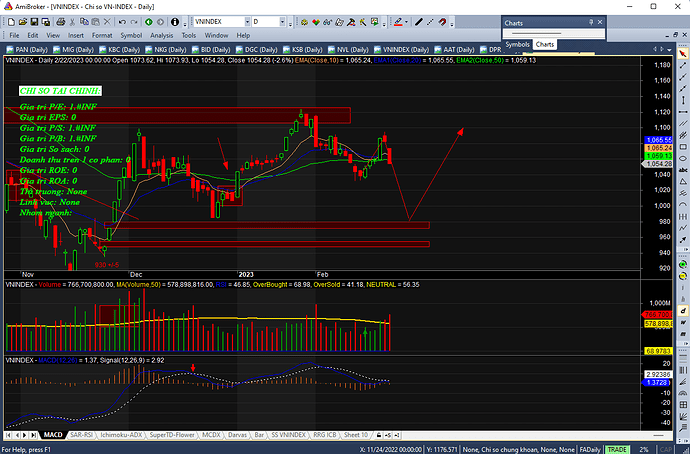Switch to the NKG (Daily) chart tab
This screenshot has width=690, height=454.
coord(166,49)
